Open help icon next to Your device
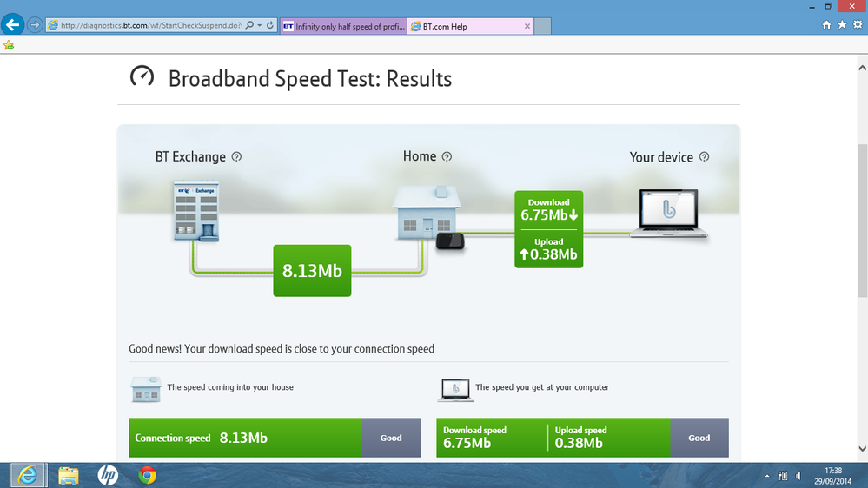 click(x=704, y=156)
